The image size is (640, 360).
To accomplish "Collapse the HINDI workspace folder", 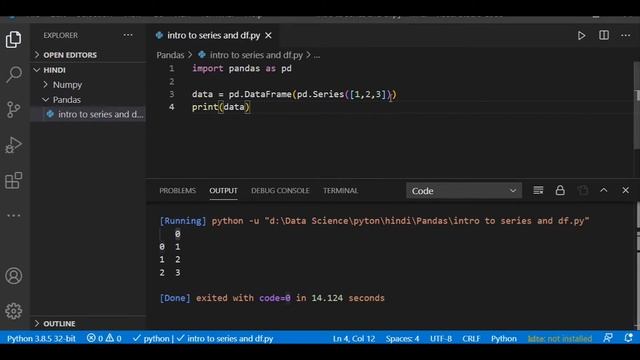I will point(89,70).
